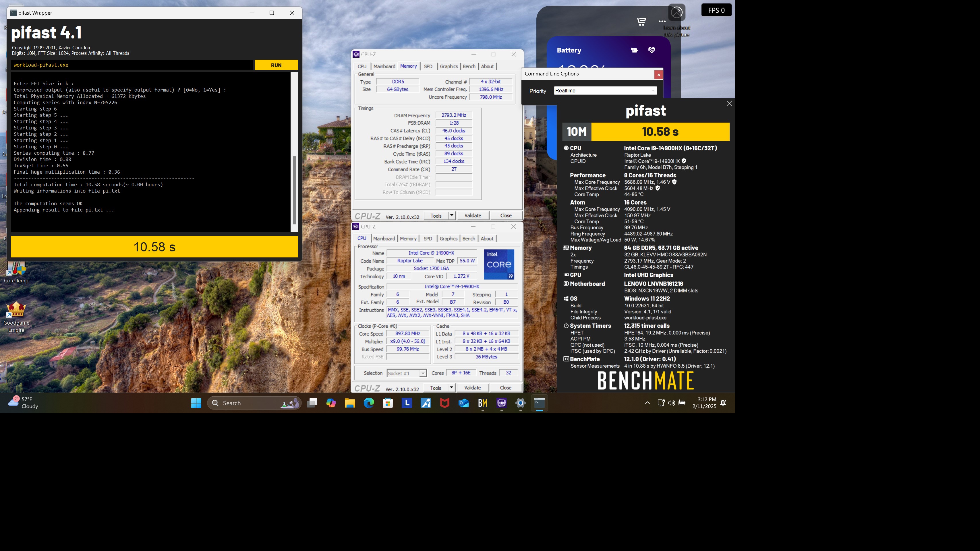Click the pifast Wrapper title bar icon
Screen dimensions: 980x551
coord(13,13)
